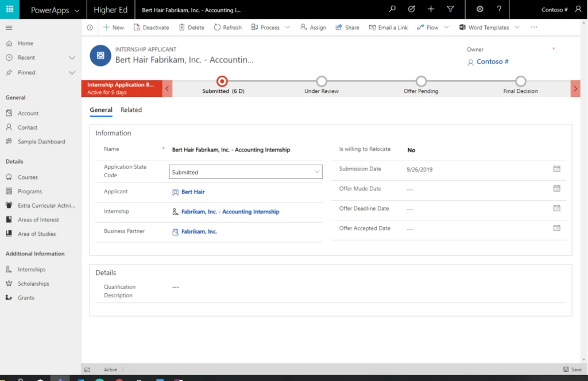The width and height of the screenshot is (588, 381).
Task: Select the Under Review stage circle
Action: (321, 81)
